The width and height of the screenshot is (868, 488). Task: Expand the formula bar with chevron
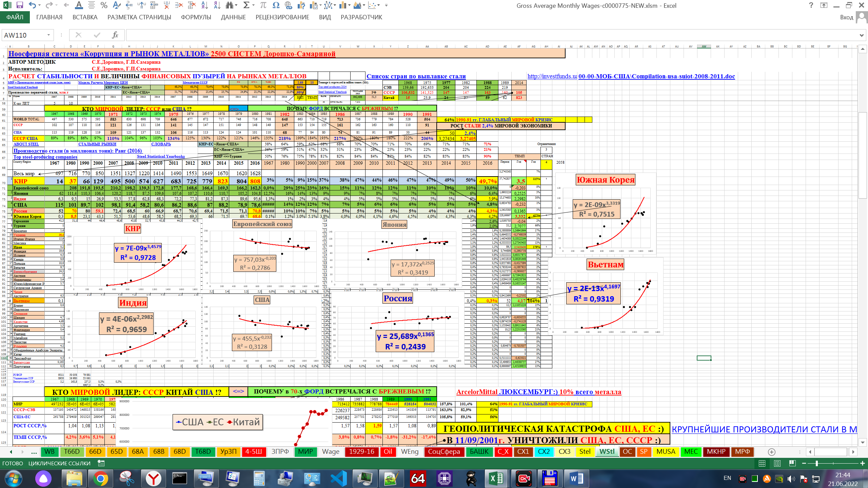pyautogui.click(x=861, y=35)
